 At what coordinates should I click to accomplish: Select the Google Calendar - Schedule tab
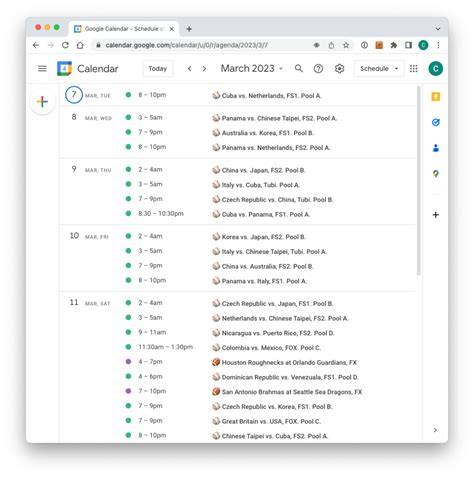click(x=124, y=29)
